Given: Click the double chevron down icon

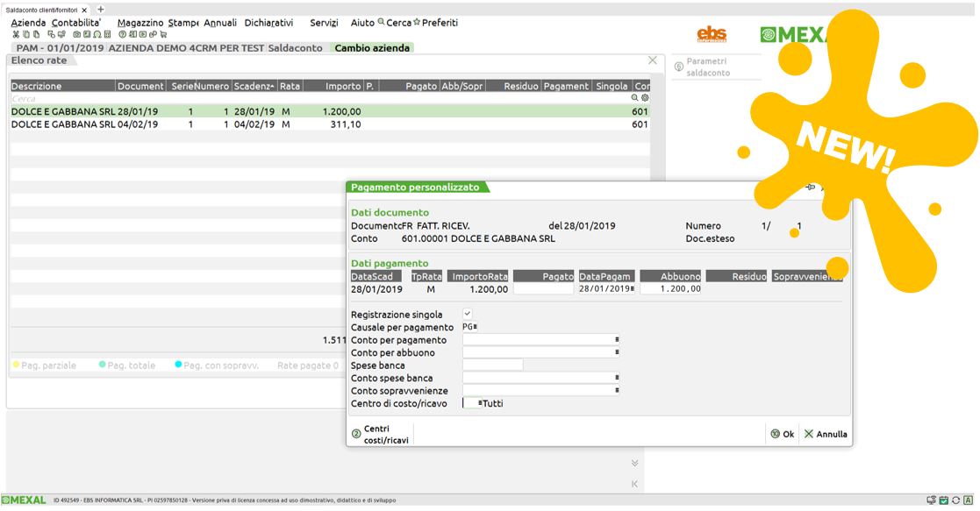Looking at the screenshot, I should [x=634, y=463].
